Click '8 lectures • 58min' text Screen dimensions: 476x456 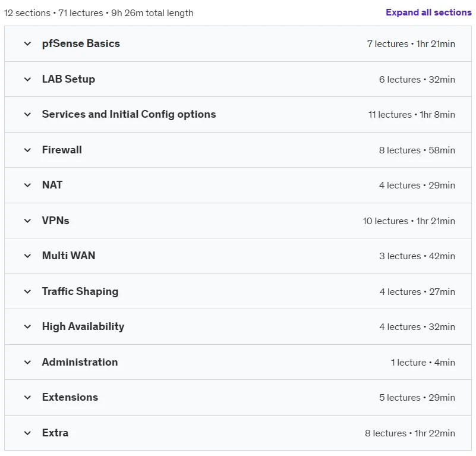417,150
